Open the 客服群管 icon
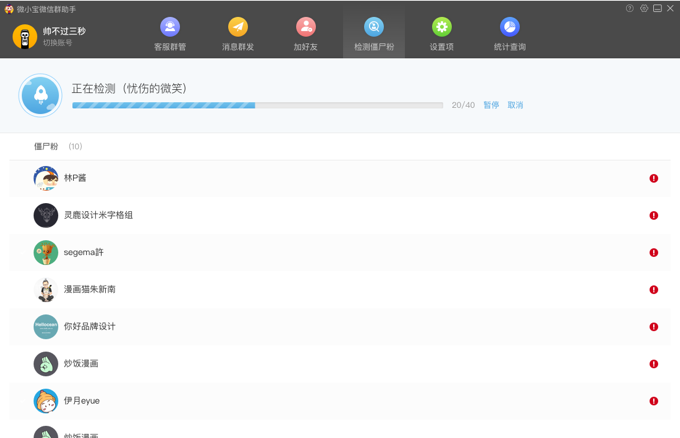This screenshot has width=680, height=438. pos(170,27)
